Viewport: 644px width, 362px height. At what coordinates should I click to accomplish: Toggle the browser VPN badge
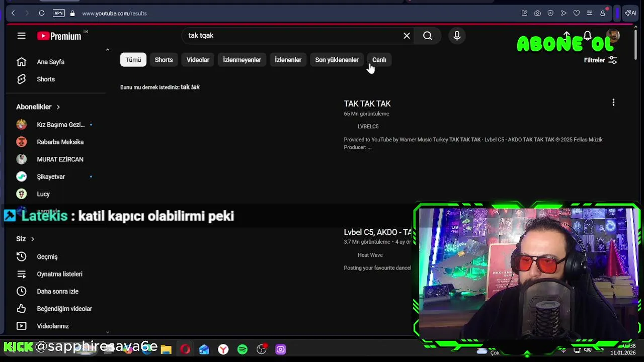59,13
